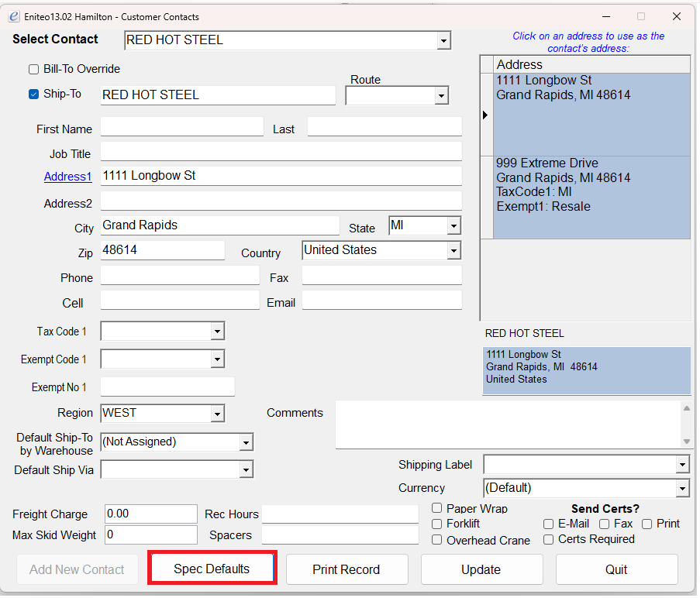Select the 1111 Longbow St address row
Image resolution: width=700 pixels, height=598 pixels.
pyautogui.click(x=591, y=115)
